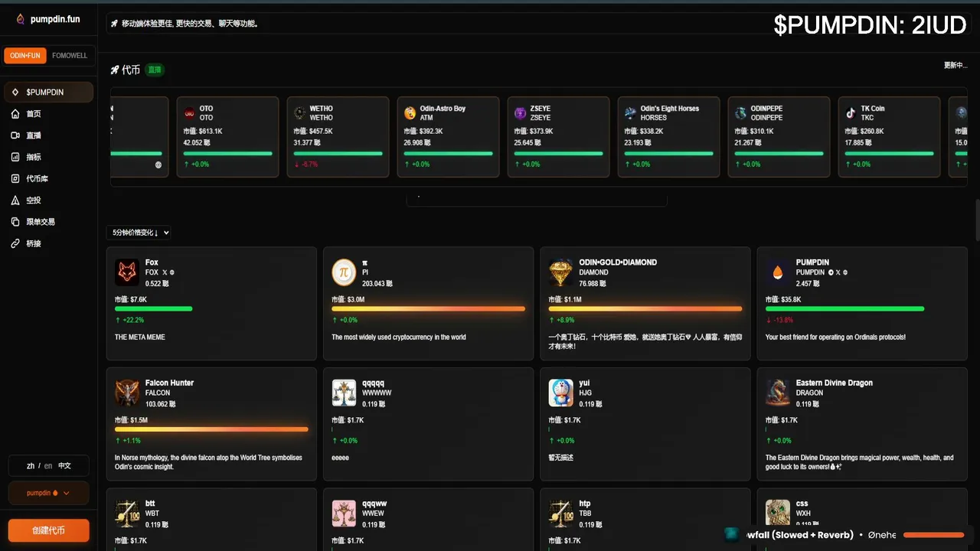Click the π orange bonding progress bar

428,308
